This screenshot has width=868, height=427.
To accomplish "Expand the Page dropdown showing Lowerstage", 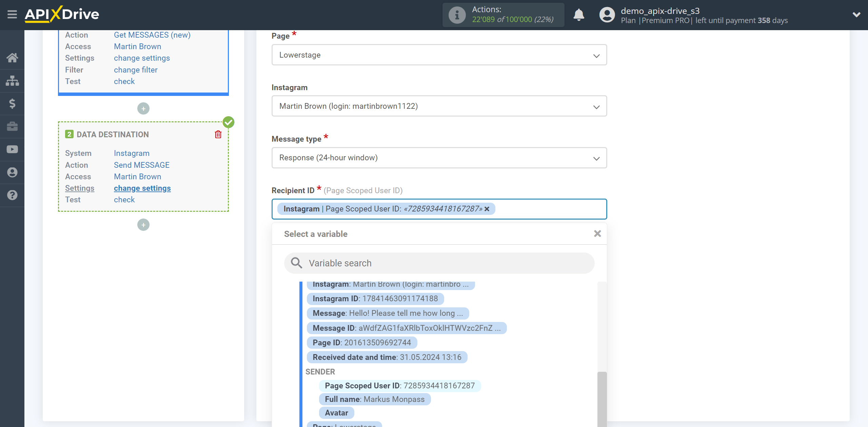I will [x=439, y=55].
